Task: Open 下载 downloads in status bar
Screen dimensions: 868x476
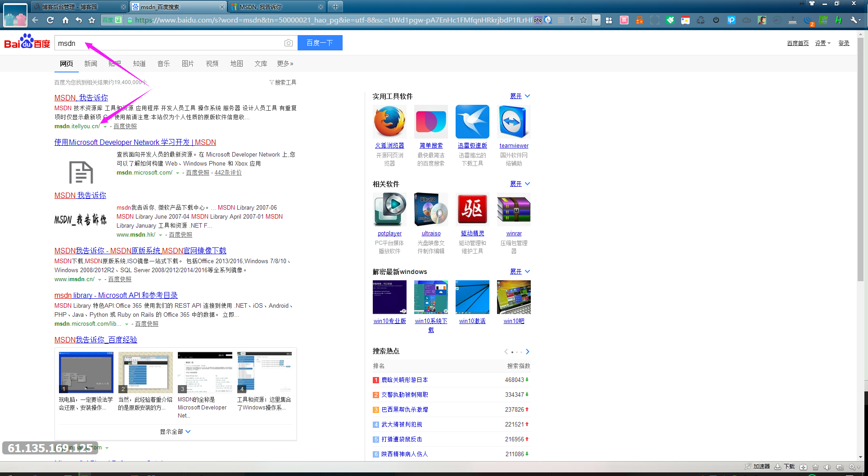Action: click(x=785, y=467)
